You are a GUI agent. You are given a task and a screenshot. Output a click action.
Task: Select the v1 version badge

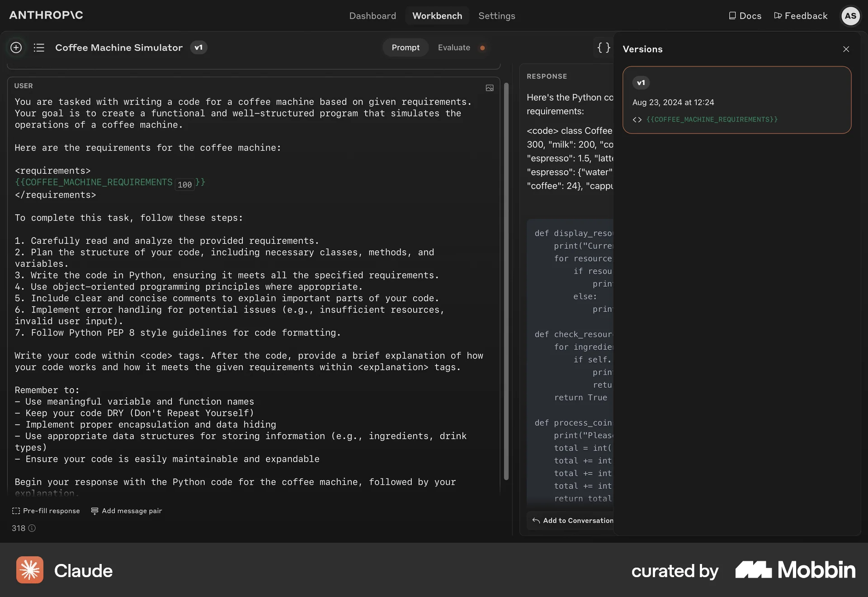pos(198,47)
